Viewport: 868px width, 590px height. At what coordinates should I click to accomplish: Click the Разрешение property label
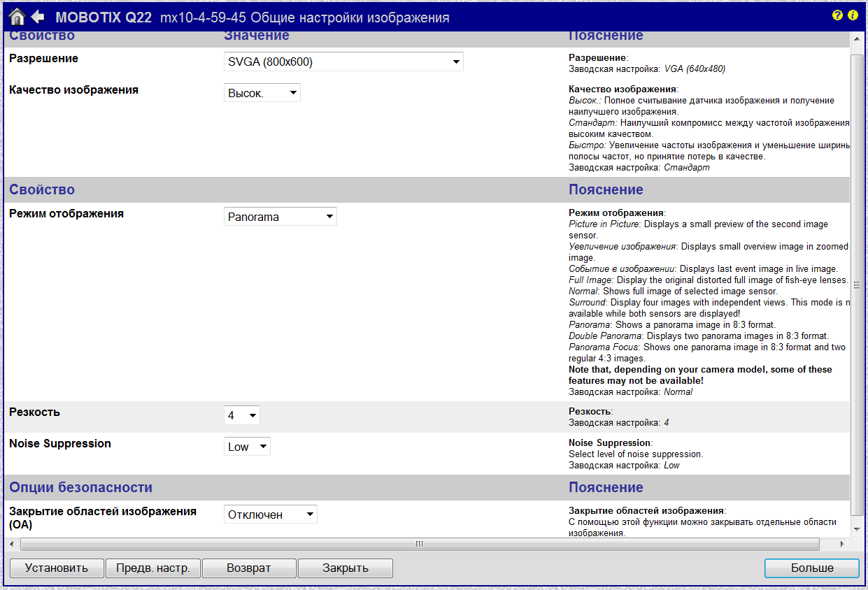click(43, 59)
